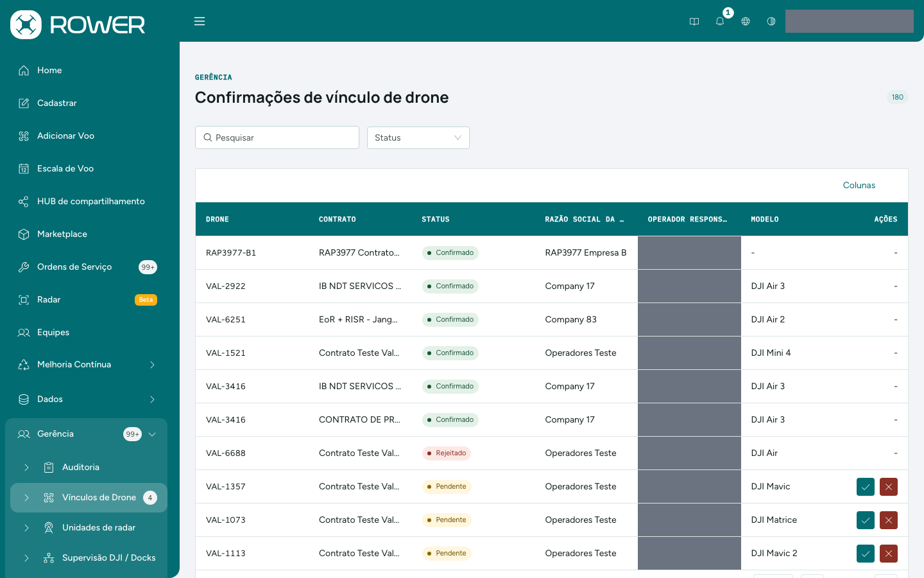Expand the Unidades de radar tree arrow
Screen dimensions: 924x578
click(26, 527)
